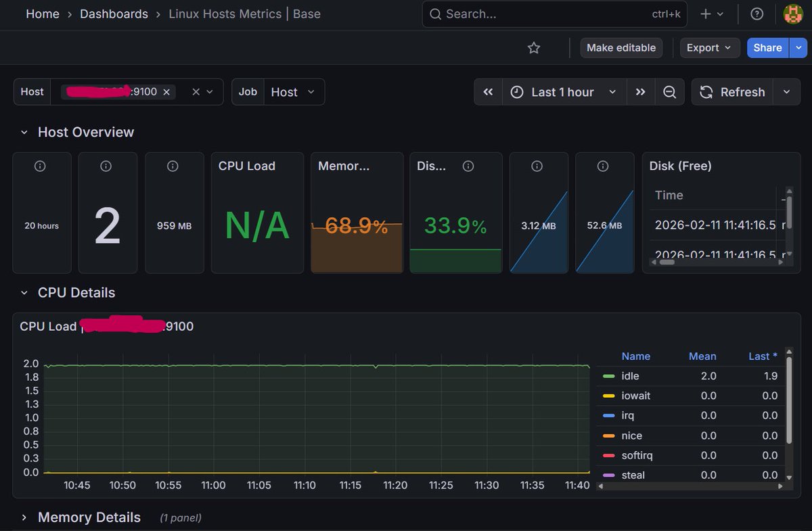Expand the Share button dropdown arrow
Screen dimensions: 812x531
(x=799, y=47)
